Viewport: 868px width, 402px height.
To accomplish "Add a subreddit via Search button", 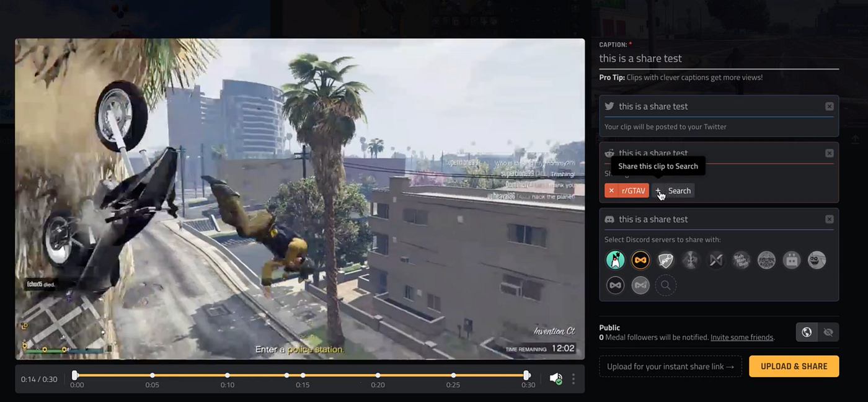I will coord(674,190).
